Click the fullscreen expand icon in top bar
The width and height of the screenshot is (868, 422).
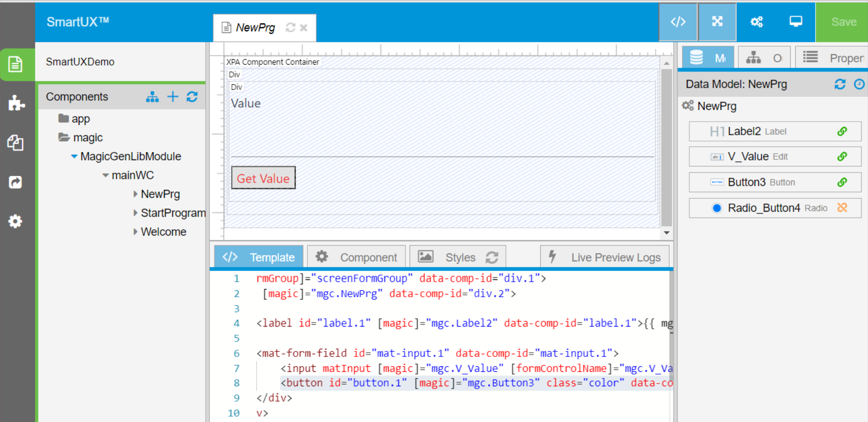click(x=717, y=22)
